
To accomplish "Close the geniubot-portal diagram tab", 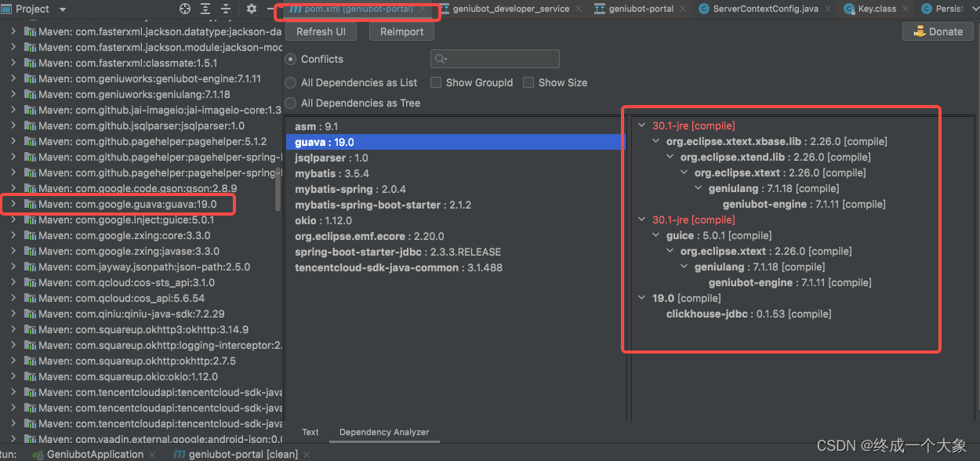I will coord(682,9).
